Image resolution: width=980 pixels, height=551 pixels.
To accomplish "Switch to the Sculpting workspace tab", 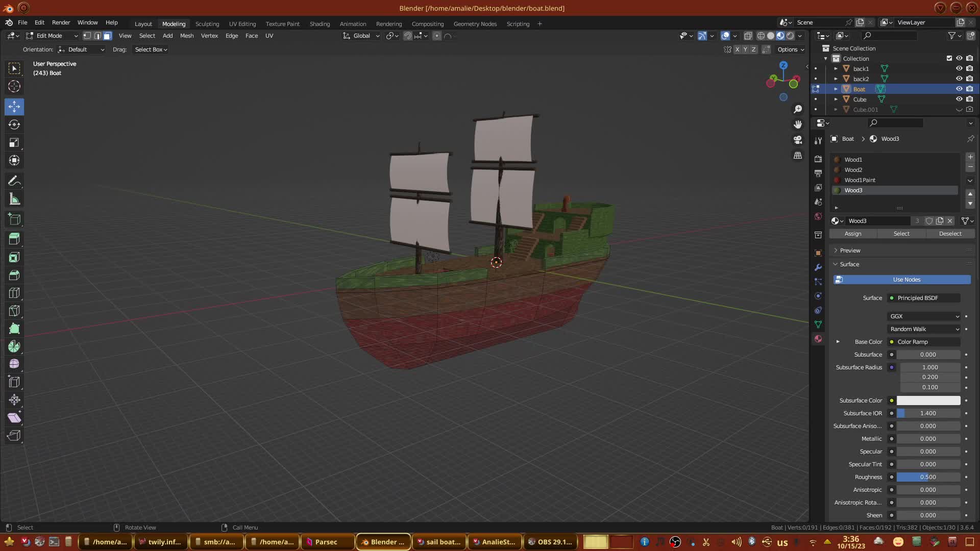I will tap(207, 24).
